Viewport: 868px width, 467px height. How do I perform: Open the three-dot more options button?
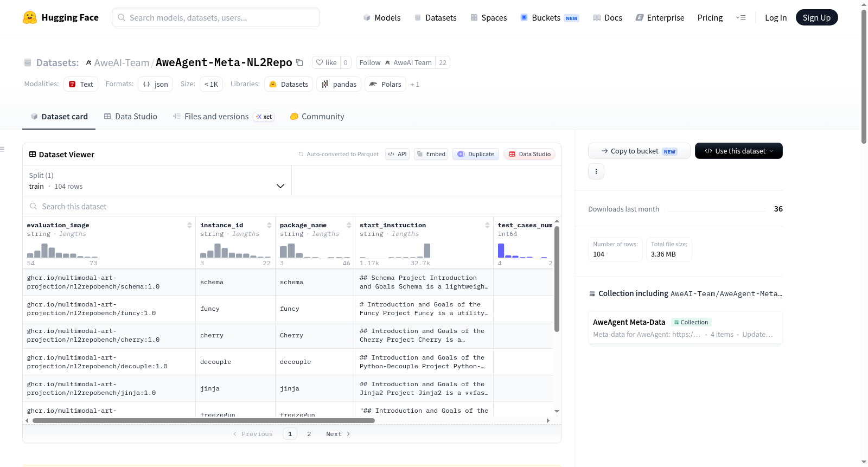596,171
